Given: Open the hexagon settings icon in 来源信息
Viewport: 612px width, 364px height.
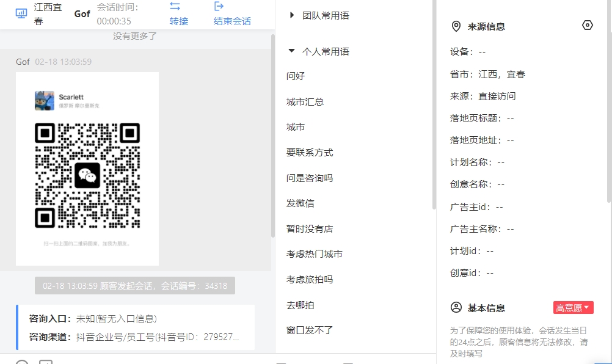Looking at the screenshot, I should coord(587,26).
